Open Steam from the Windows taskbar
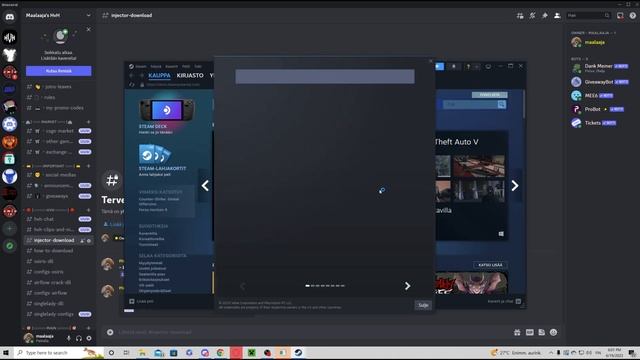 [298, 353]
